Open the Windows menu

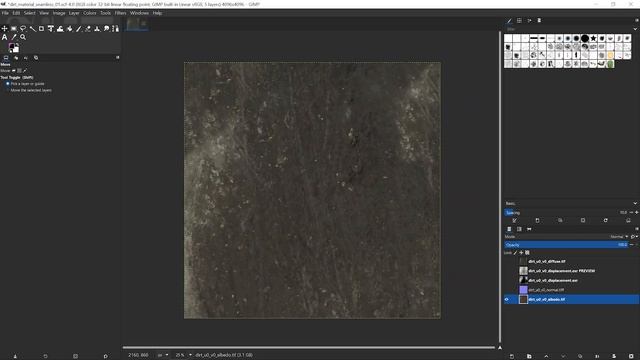pos(139,13)
